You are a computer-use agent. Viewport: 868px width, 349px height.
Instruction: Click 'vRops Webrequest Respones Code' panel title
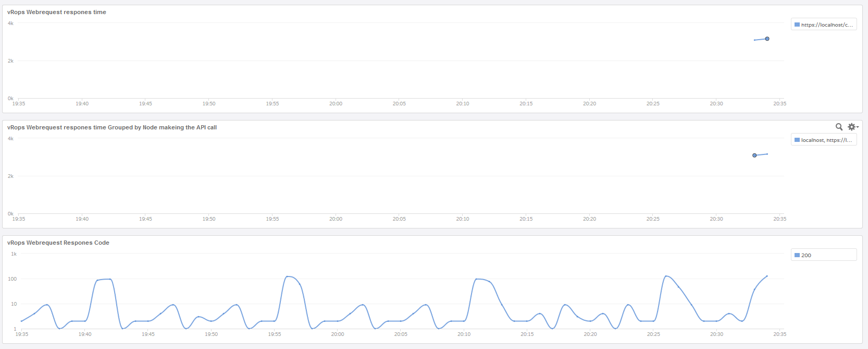click(x=58, y=243)
